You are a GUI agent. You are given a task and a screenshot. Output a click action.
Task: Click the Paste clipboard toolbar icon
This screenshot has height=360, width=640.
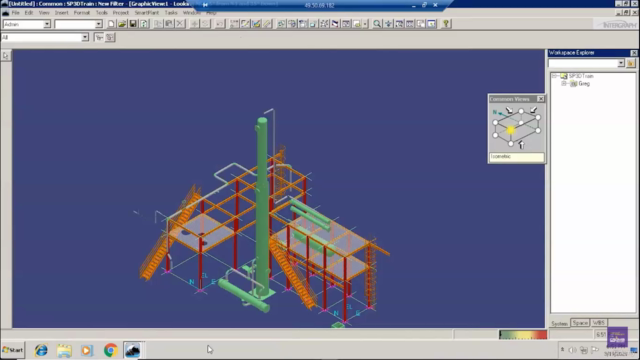(x=169, y=24)
